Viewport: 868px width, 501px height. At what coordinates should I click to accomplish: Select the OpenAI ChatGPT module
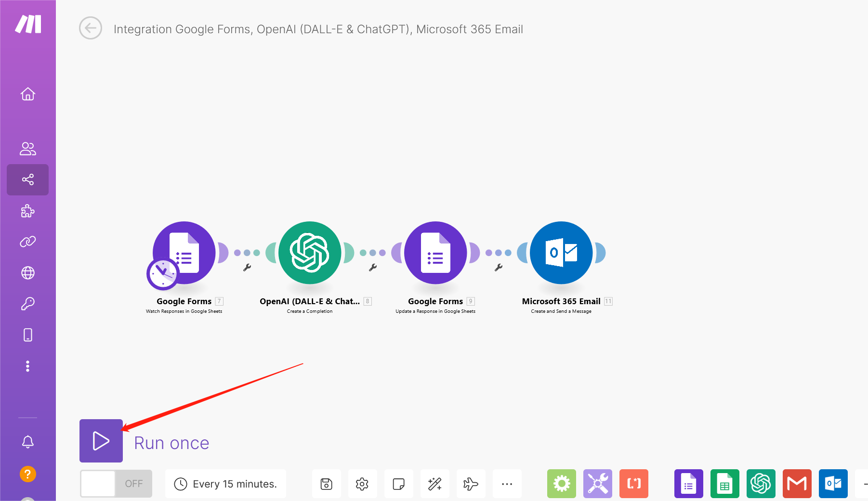[310, 253]
